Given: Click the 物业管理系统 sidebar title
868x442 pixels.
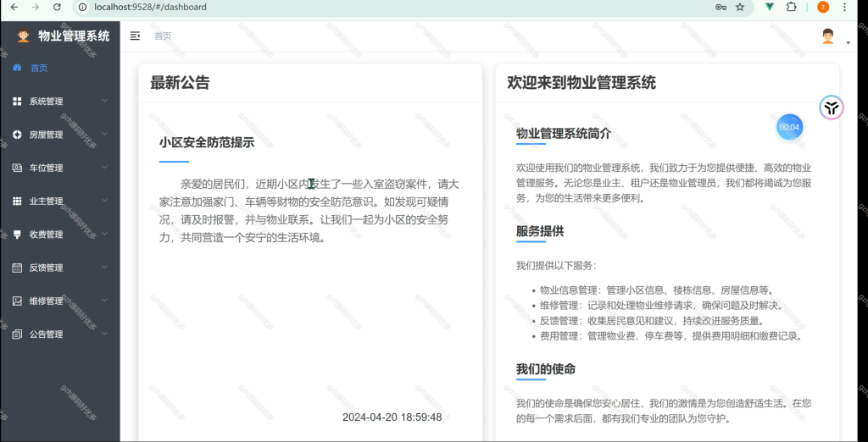Looking at the screenshot, I should (x=74, y=36).
